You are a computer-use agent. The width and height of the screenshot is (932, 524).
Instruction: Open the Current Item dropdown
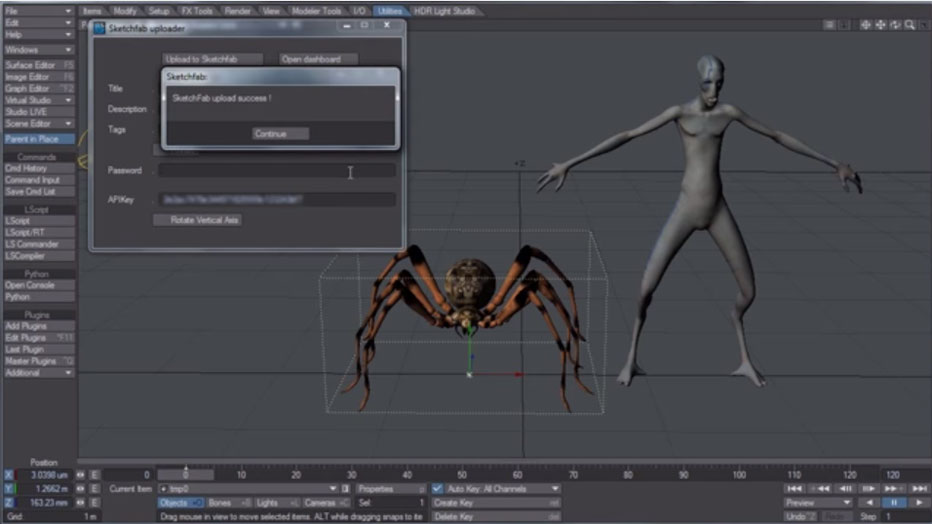coord(246,489)
